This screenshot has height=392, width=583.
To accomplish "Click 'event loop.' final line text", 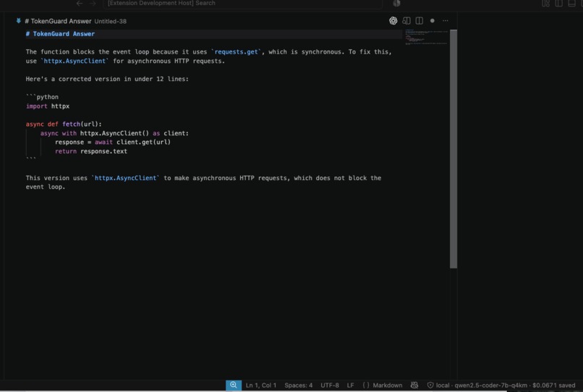I will (x=46, y=187).
